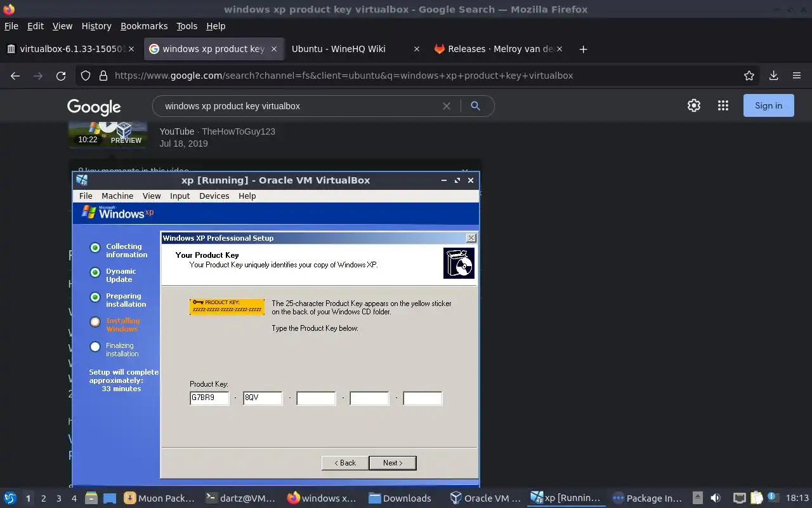
Task: Click the Google logo
Action: (x=94, y=107)
